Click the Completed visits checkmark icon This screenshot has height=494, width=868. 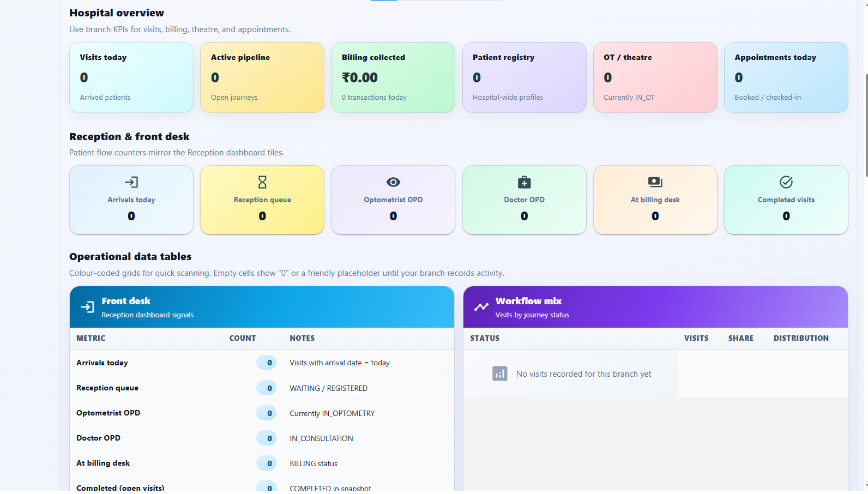click(x=786, y=182)
